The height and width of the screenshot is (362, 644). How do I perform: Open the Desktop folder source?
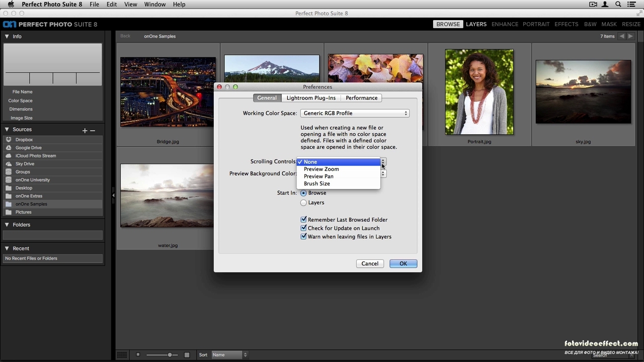pyautogui.click(x=52, y=188)
